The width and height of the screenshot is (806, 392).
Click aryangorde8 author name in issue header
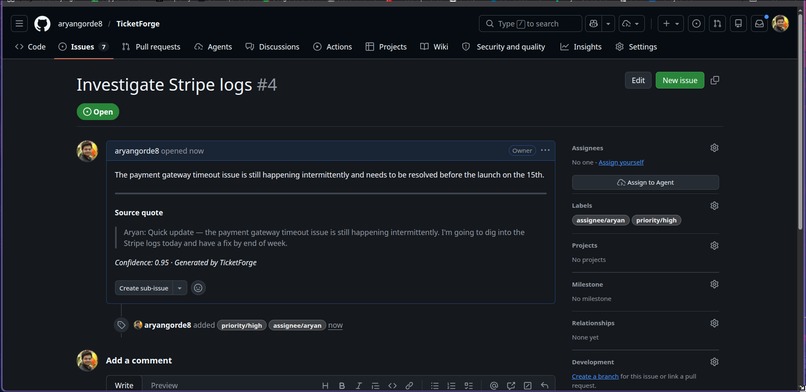coord(137,151)
